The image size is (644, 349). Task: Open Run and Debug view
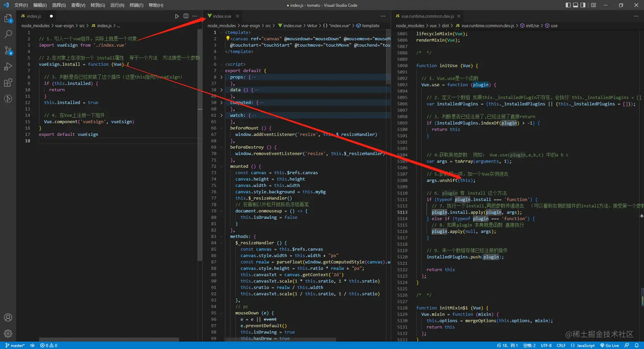click(x=8, y=66)
